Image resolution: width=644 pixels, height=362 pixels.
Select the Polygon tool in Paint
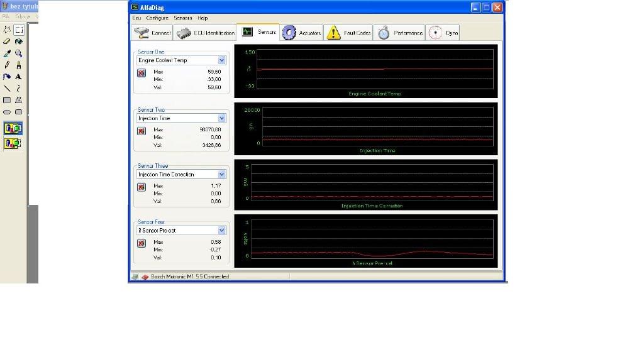[x=19, y=100]
